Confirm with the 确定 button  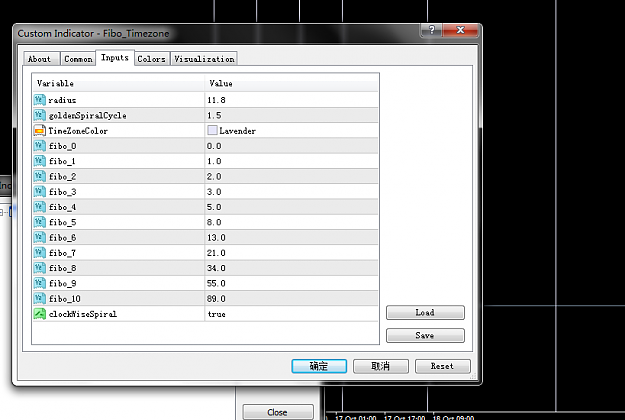(319, 366)
